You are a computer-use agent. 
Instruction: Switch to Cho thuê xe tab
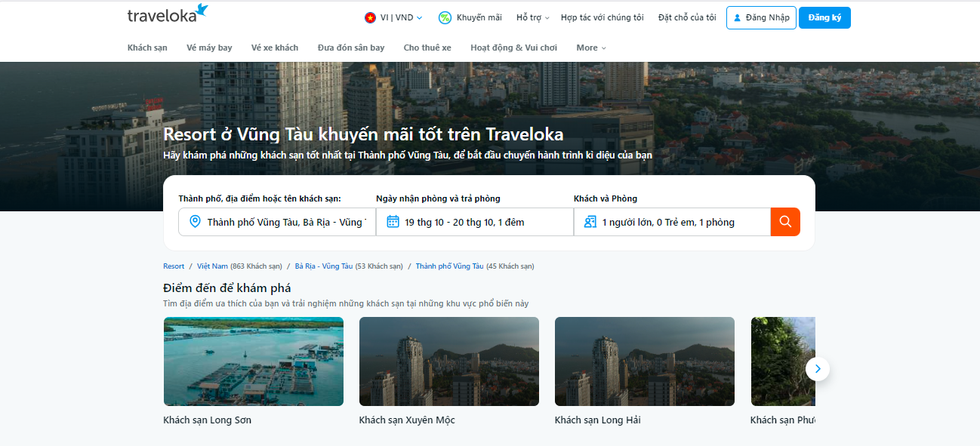tap(427, 48)
